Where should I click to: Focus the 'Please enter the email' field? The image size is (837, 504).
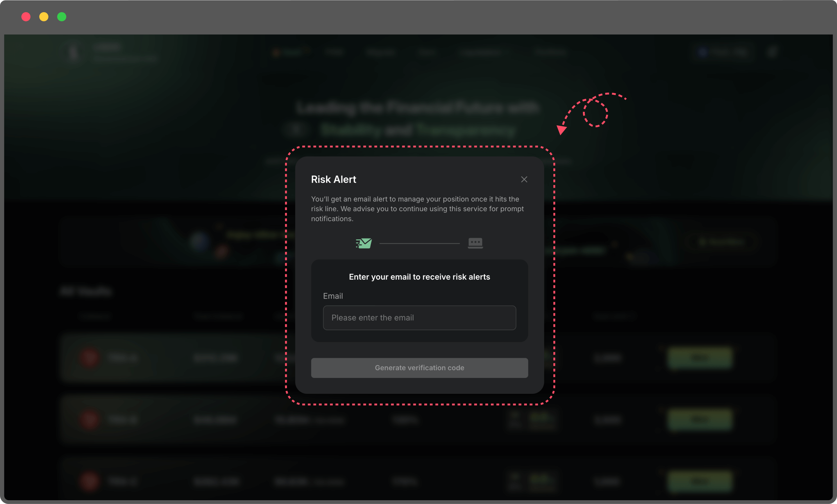pos(420,318)
